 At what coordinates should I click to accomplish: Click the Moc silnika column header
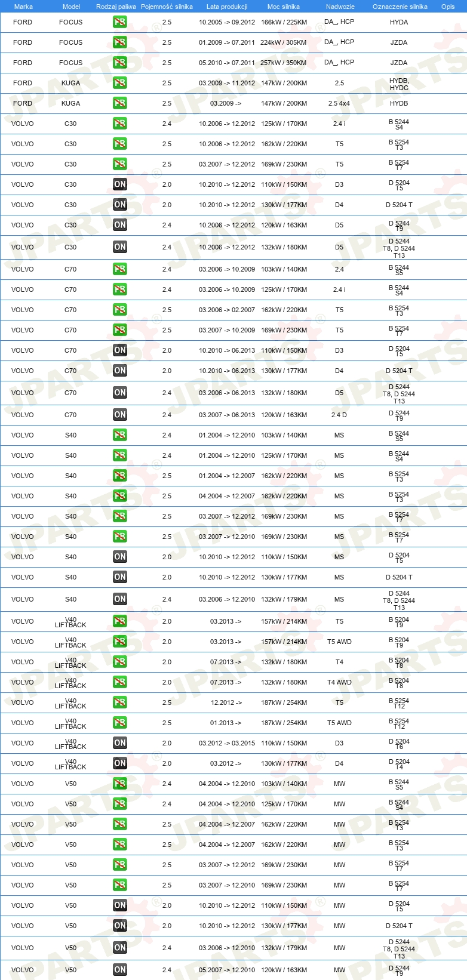point(284,7)
